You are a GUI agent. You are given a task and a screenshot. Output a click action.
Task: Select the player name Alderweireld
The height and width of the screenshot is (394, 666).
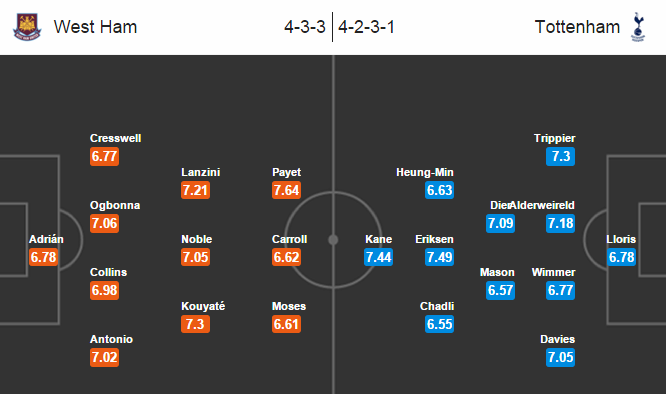coord(542,205)
